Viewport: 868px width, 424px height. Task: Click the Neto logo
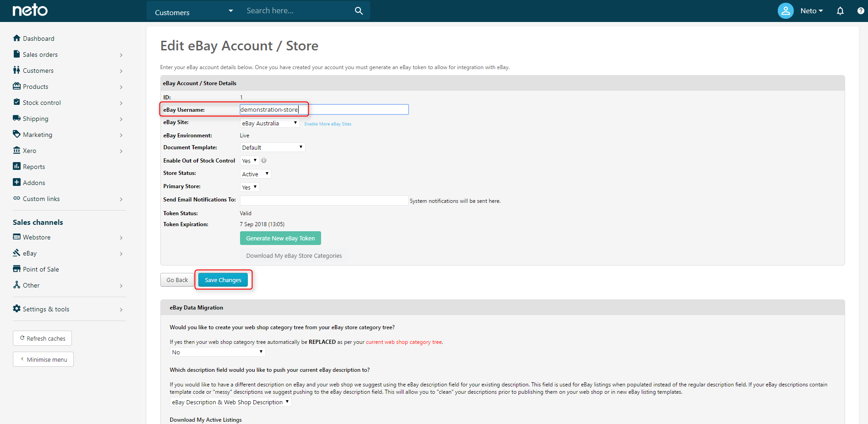(x=30, y=10)
